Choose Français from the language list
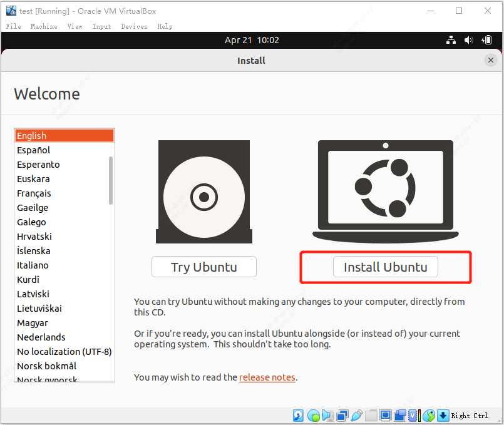 coord(64,193)
